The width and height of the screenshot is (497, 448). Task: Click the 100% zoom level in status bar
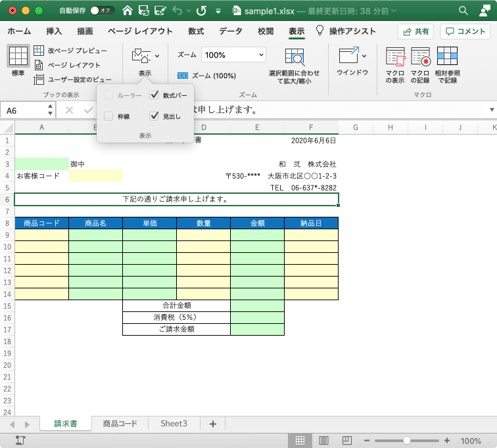[471, 441]
